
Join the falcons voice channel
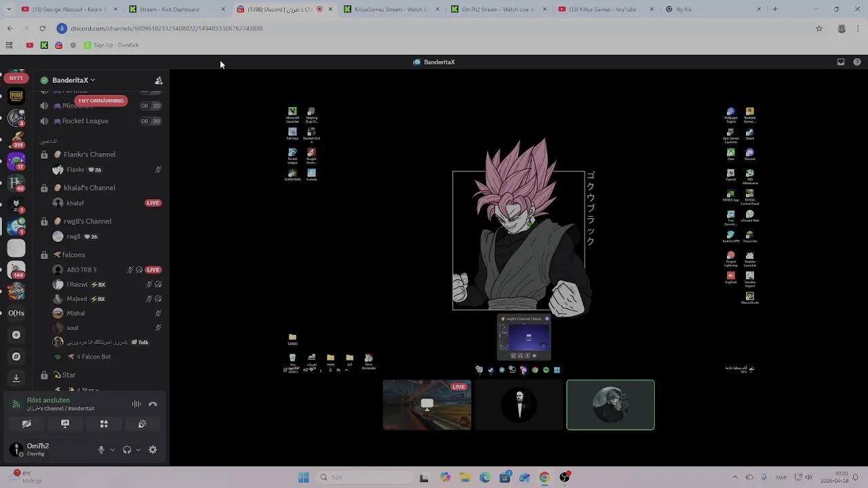pos(102,255)
